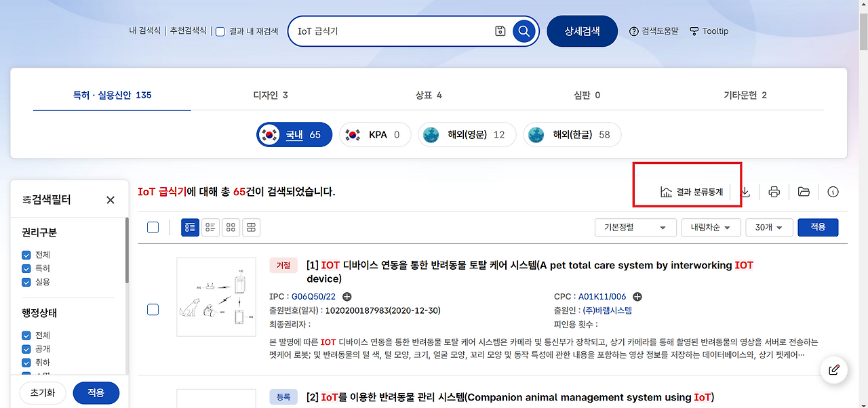Click the information (i) icon
This screenshot has height=408, width=868.
pos(833,192)
